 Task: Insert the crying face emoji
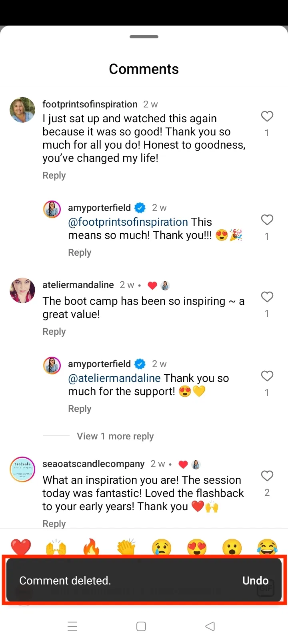162,547
